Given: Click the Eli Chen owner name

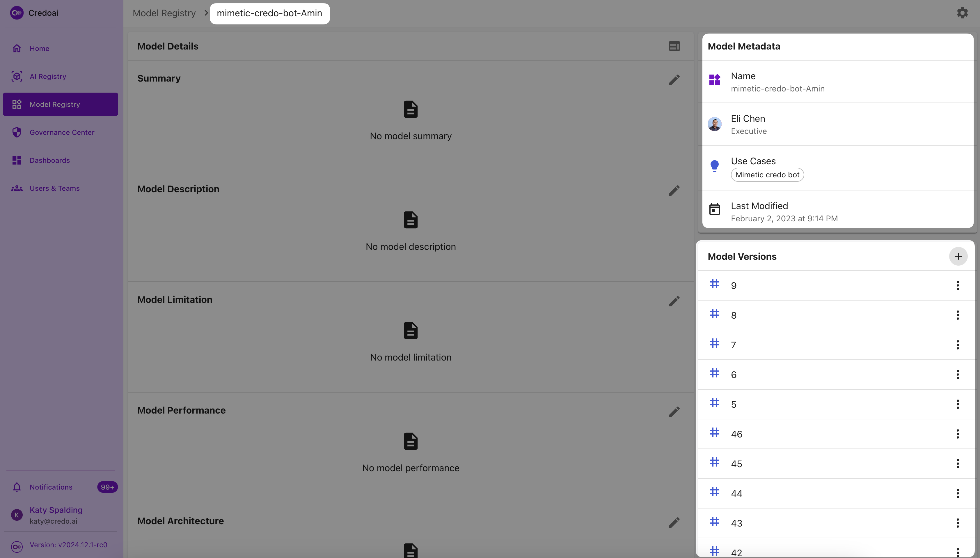Looking at the screenshot, I should [x=748, y=119].
